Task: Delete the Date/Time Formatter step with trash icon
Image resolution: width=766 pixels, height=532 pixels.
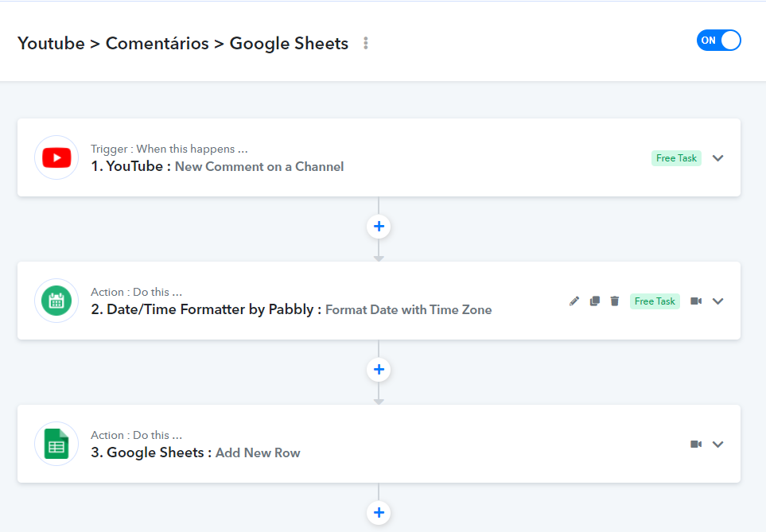Action: [615, 301]
